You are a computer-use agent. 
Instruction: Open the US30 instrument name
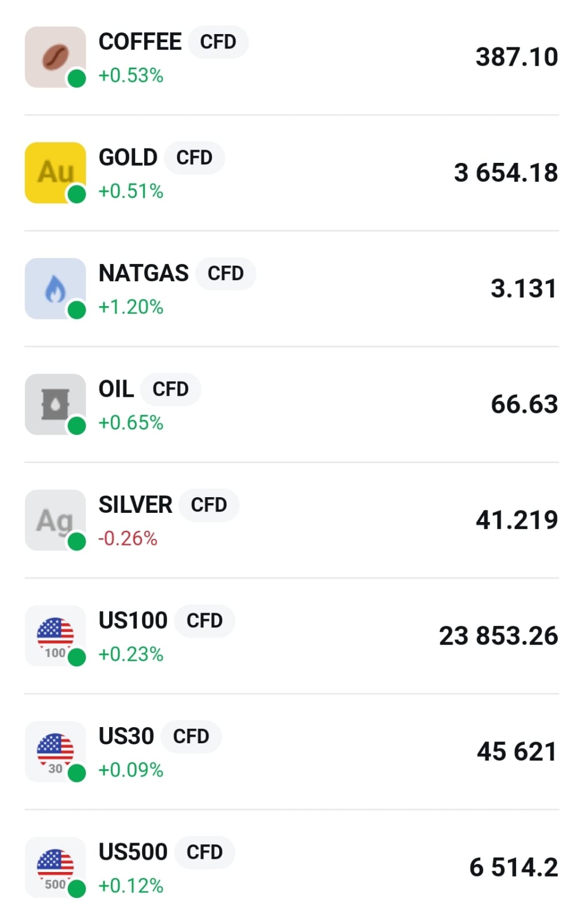pos(126,736)
